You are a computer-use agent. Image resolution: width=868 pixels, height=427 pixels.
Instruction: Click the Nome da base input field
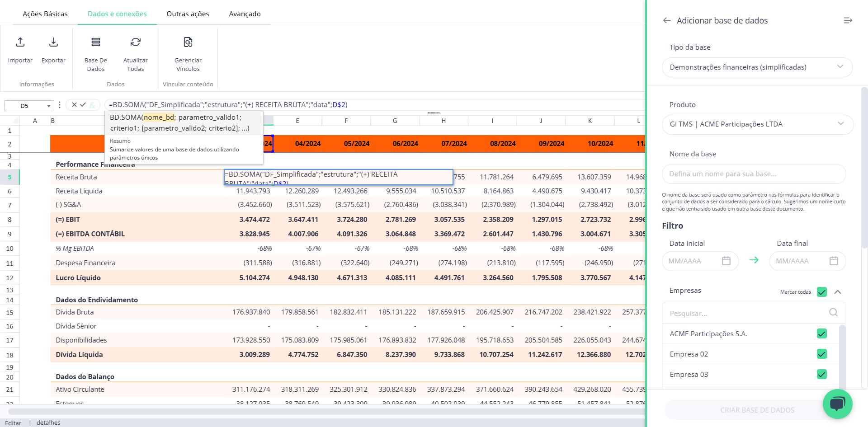tap(754, 174)
